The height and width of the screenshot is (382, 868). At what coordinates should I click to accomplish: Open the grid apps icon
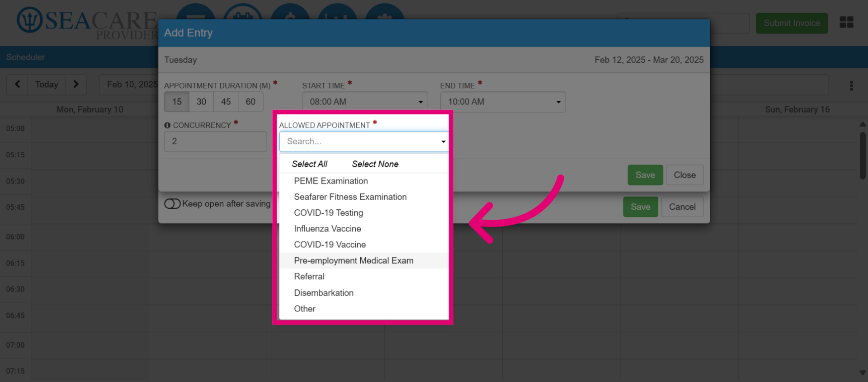(x=846, y=22)
